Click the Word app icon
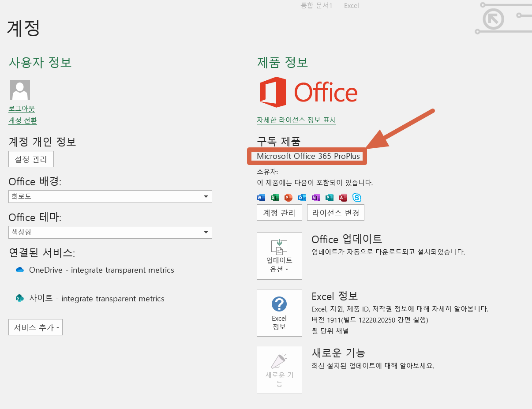Image resolution: width=532 pixels, height=409 pixels. 261,198
